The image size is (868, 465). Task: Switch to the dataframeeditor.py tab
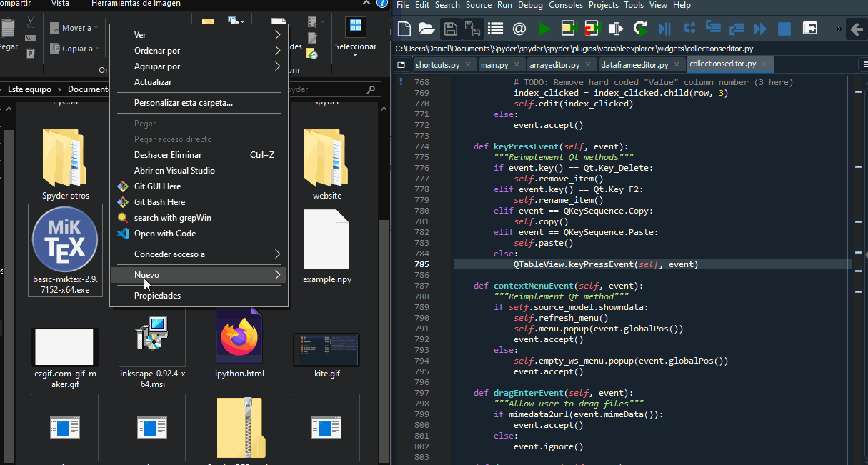[x=634, y=65]
